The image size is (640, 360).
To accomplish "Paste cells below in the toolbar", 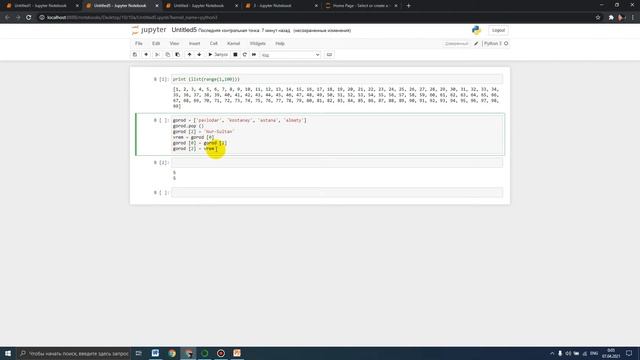I will click(178, 54).
